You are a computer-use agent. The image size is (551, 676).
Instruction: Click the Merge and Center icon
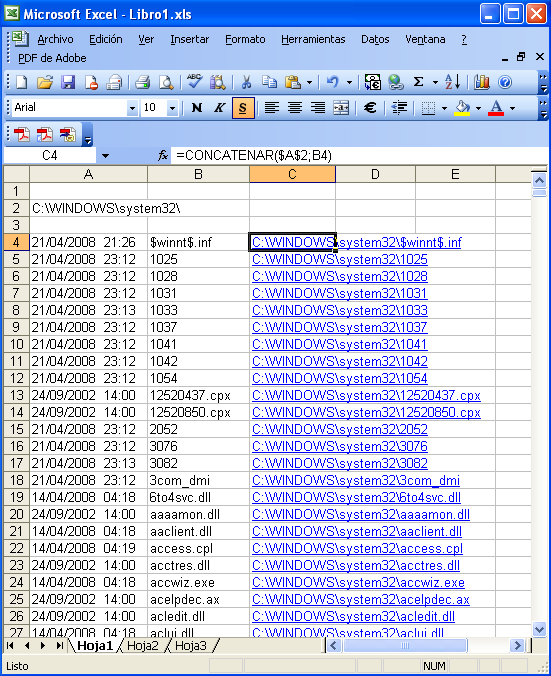[x=341, y=108]
